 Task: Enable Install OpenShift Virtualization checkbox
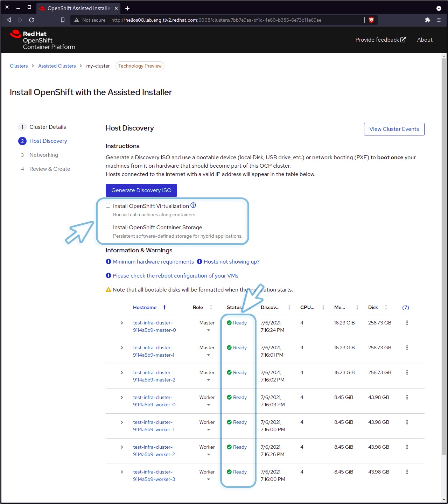[108, 205]
